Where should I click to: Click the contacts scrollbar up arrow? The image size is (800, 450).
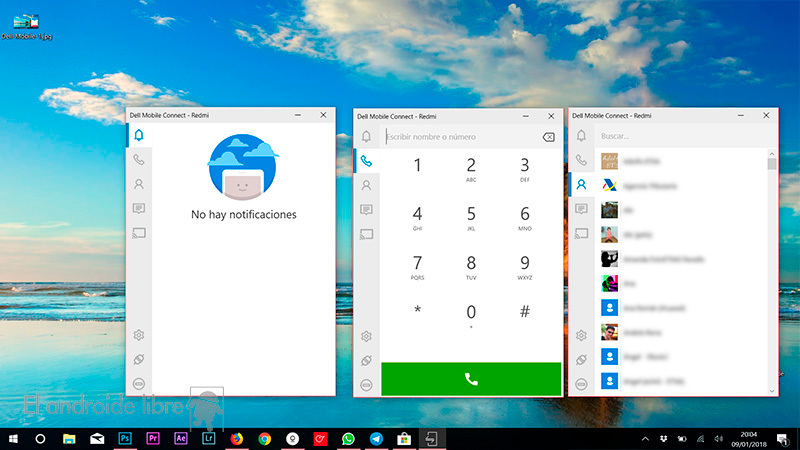pos(771,154)
